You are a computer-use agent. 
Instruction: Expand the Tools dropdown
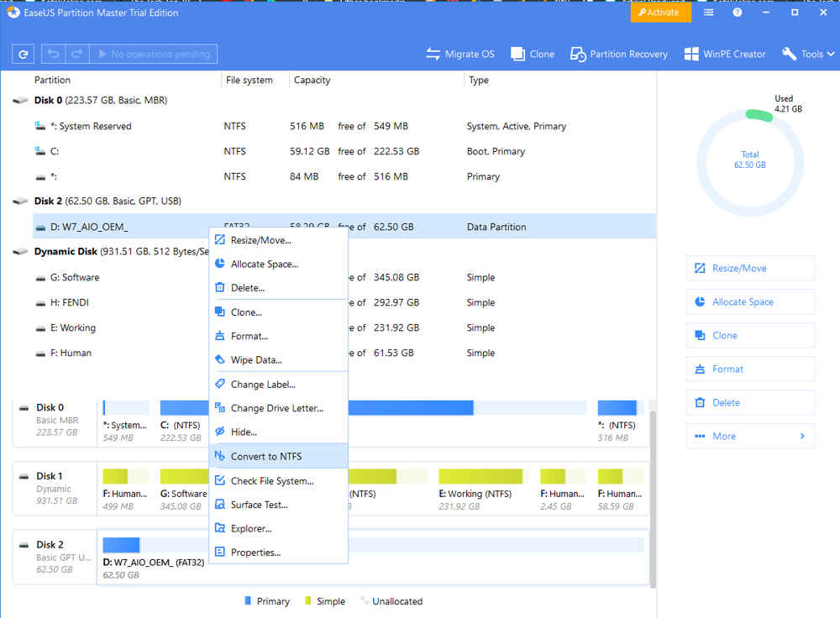(808, 54)
